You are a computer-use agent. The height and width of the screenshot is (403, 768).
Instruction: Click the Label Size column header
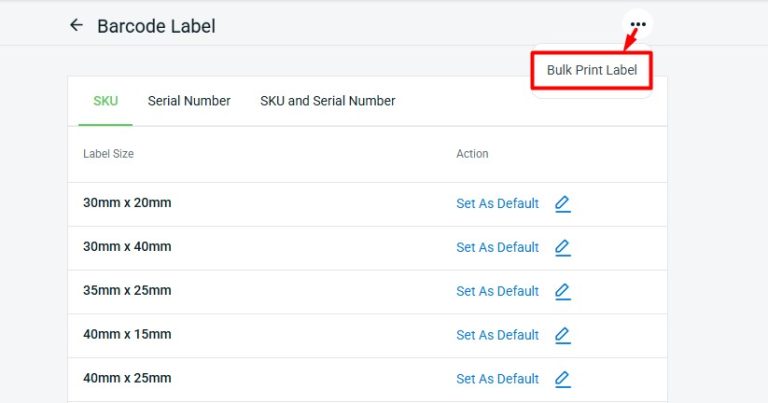(108, 154)
